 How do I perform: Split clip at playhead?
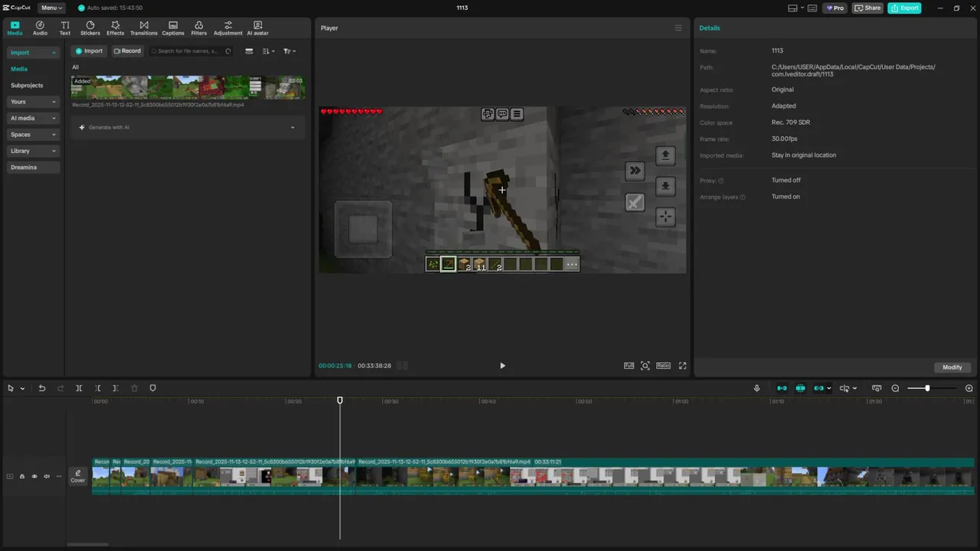79,388
